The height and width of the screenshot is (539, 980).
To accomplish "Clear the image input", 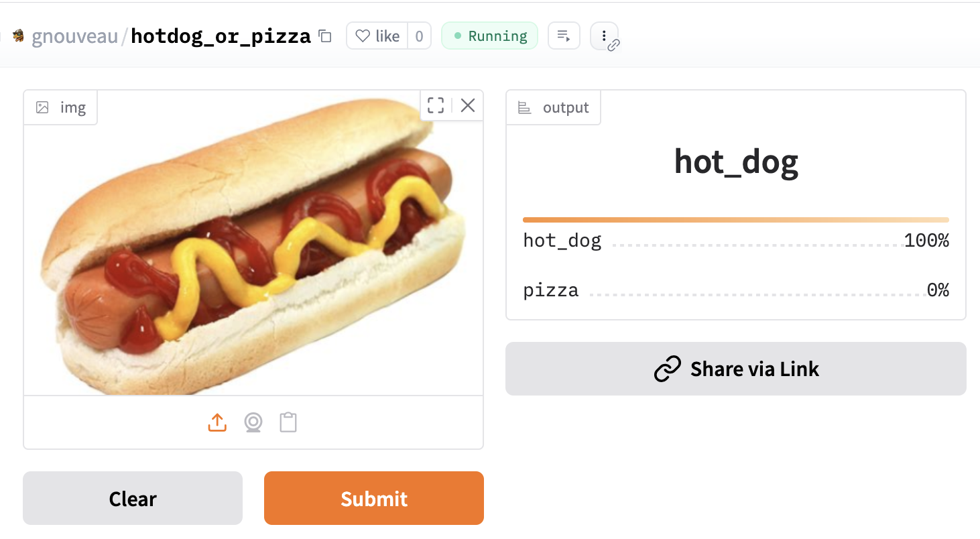I will (133, 498).
